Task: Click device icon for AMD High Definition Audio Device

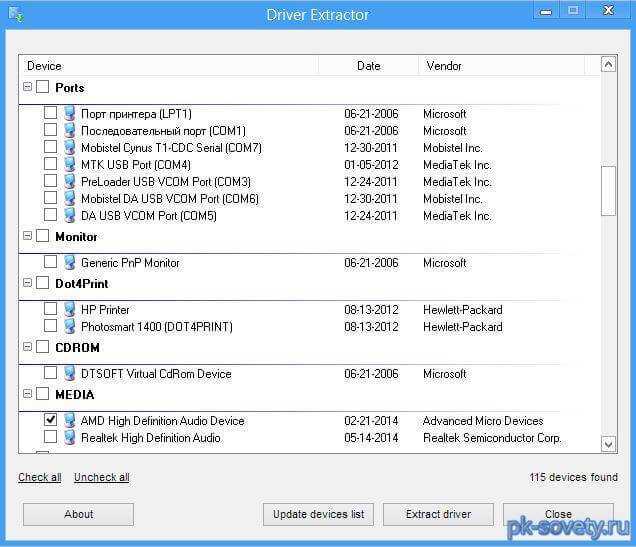Action: click(x=70, y=420)
